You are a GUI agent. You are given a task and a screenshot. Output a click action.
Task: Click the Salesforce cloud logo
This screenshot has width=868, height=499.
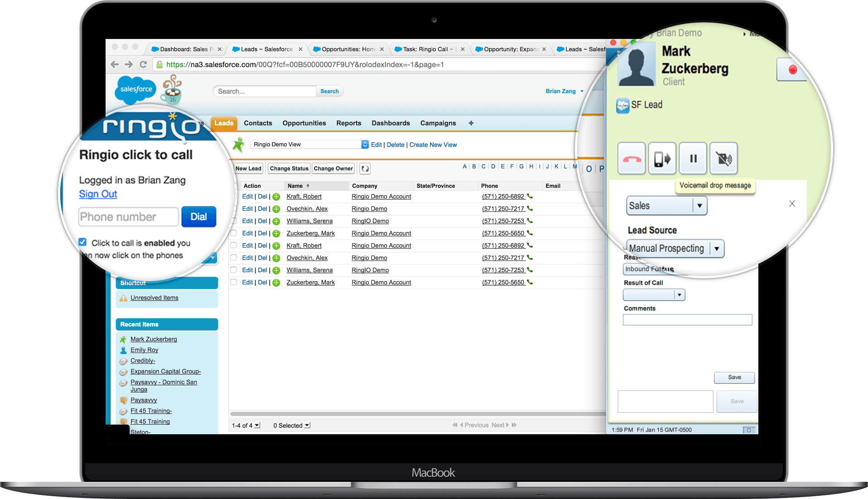click(135, 90)
